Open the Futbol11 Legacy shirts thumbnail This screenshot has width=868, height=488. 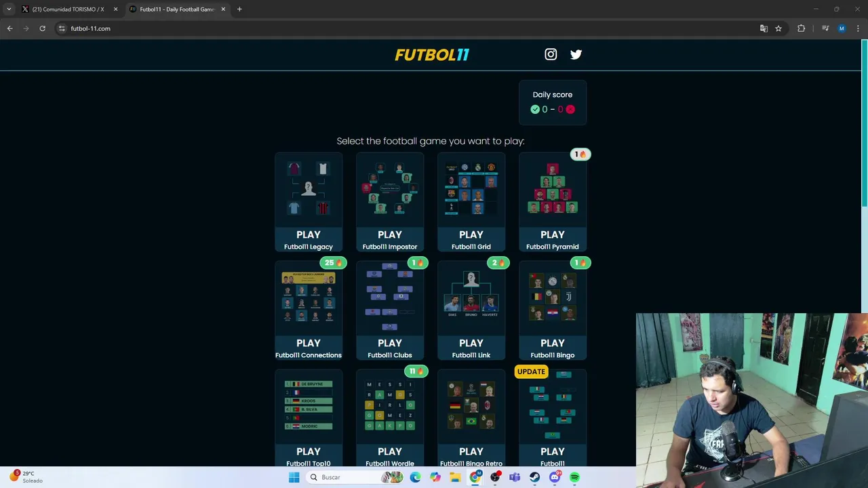tap(309, 188)
